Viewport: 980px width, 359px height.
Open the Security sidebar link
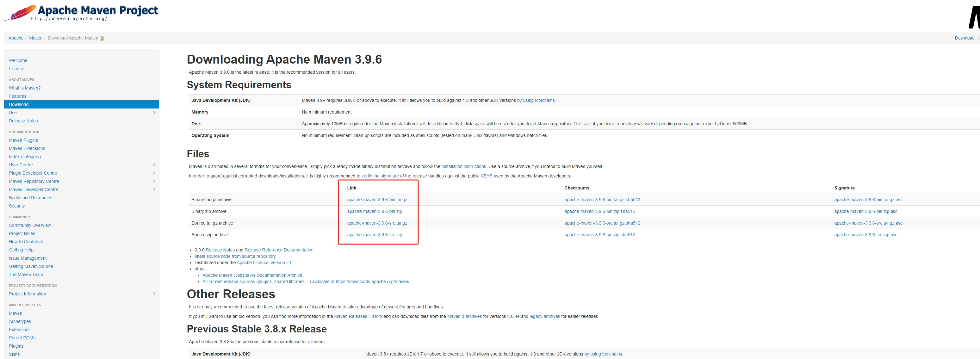[17, 206]
